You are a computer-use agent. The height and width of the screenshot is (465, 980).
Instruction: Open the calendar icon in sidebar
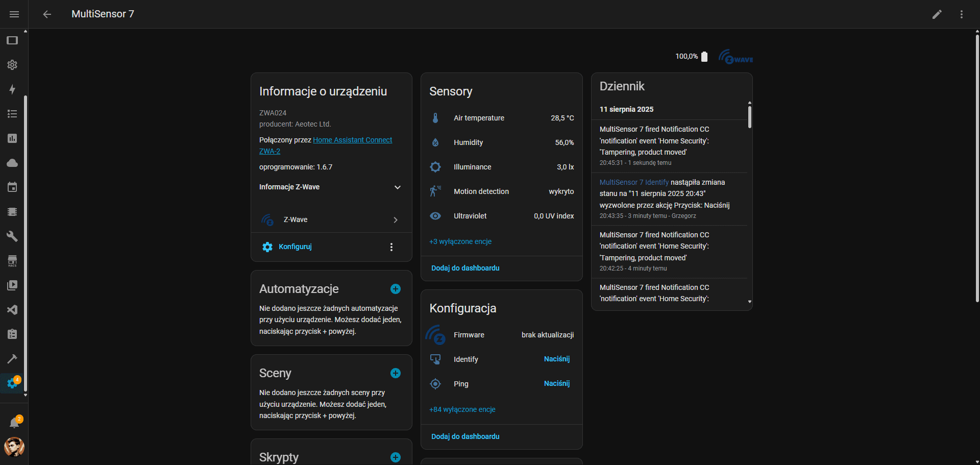12,187
